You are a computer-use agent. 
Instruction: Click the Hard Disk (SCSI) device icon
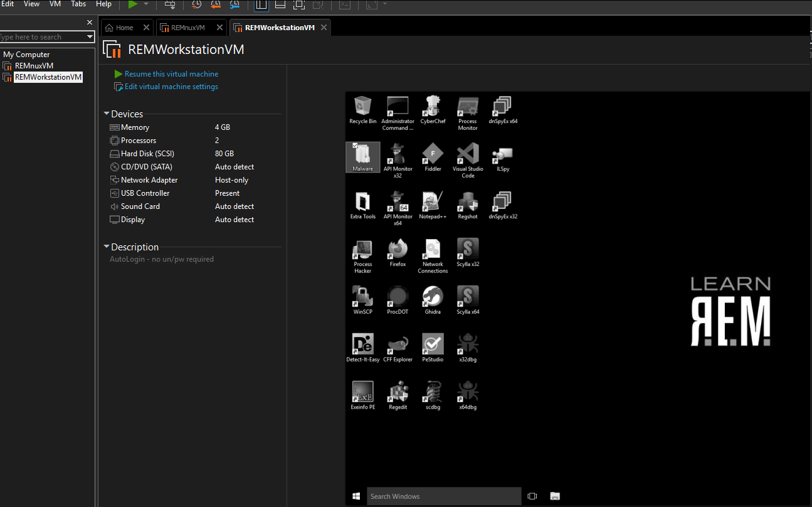click(114, 154)
